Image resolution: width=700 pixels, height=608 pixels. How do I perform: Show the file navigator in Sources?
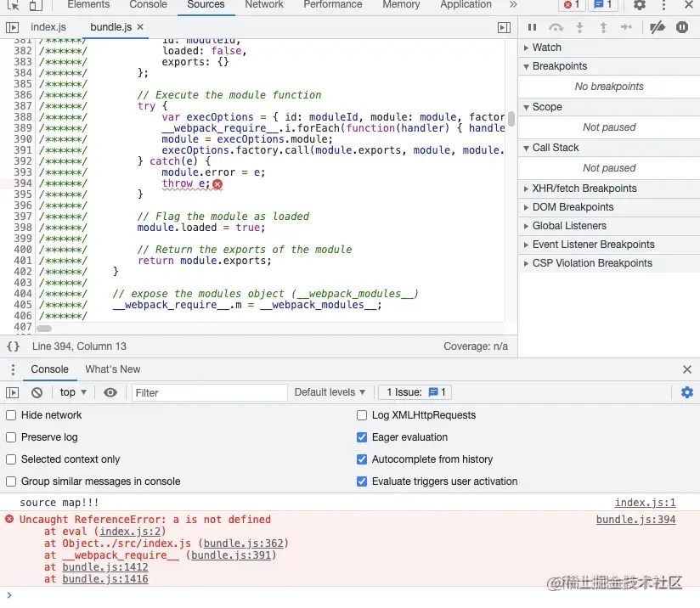tap(12, 27)
